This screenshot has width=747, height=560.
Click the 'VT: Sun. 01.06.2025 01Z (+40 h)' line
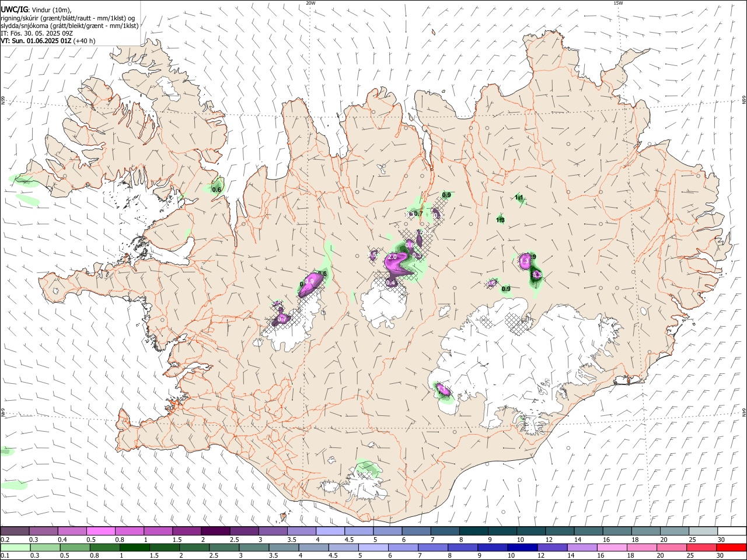click(x=48, y=41)
